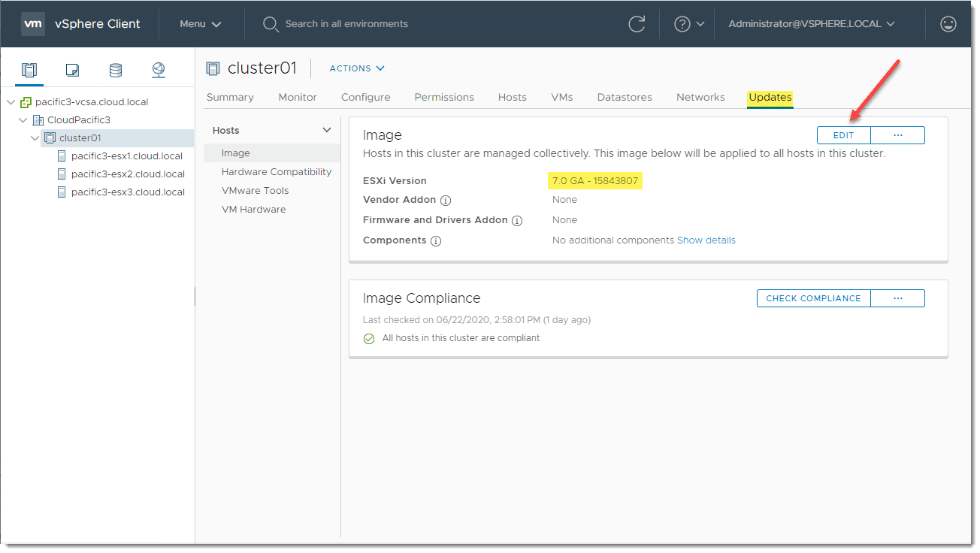This screenshot has width=980, height=553.
Task: Switch to VMs and Templates inventory view
Action: (72, 70)
